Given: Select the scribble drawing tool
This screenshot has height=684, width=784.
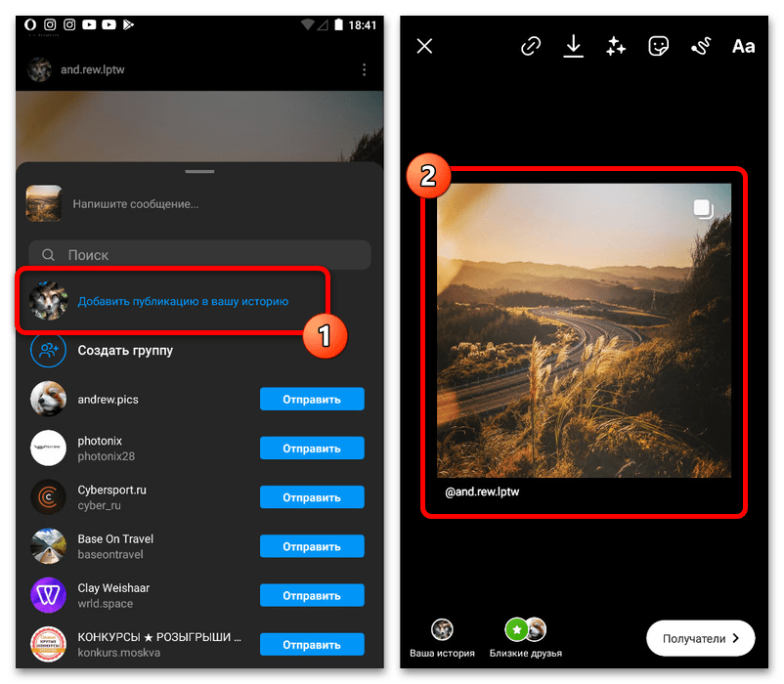Looking at the screenshot, I should 701,46.
